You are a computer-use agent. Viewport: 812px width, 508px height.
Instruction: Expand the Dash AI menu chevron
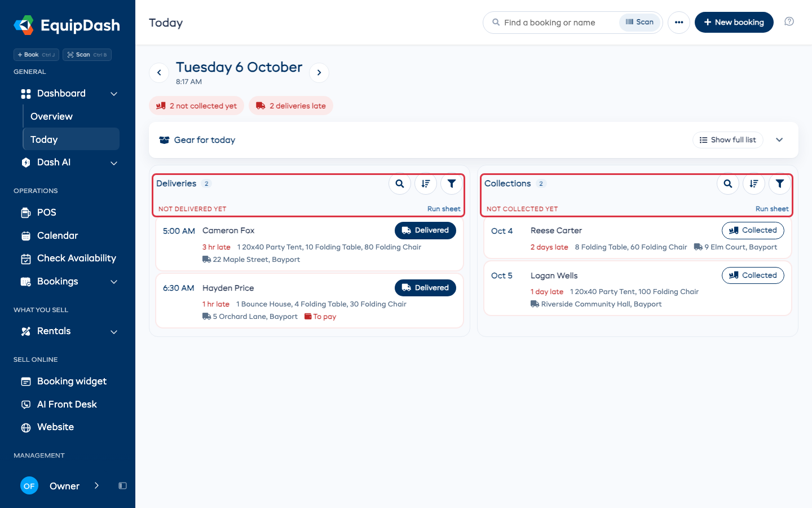pyautogui.click(x=114, y=163)
